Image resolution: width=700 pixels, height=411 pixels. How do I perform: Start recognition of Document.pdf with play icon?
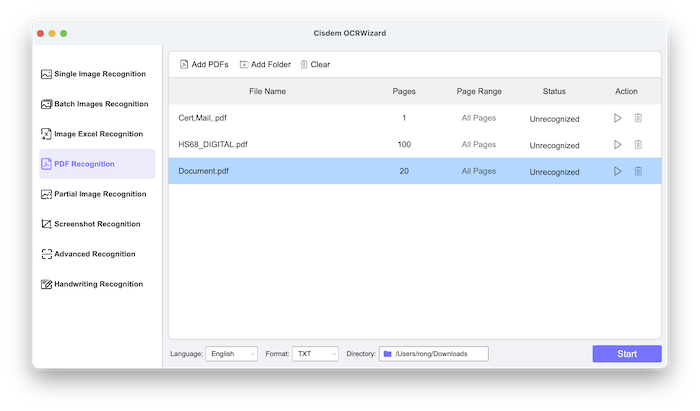[x=617, y=171]
